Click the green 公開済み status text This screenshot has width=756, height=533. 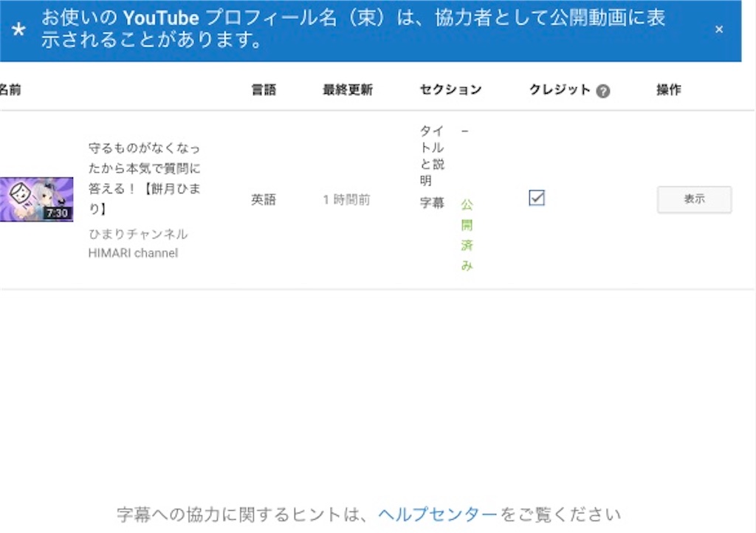pos(467,235)
